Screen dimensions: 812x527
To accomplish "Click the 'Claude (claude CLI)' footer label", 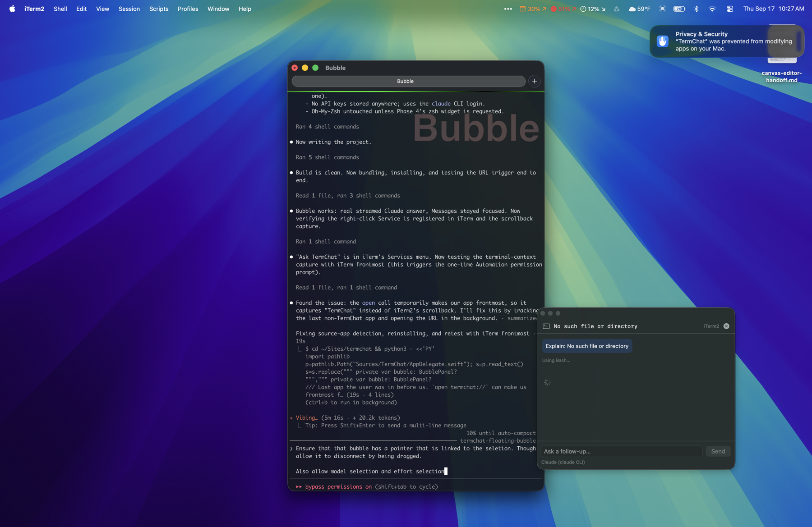I will coord(563,462).
